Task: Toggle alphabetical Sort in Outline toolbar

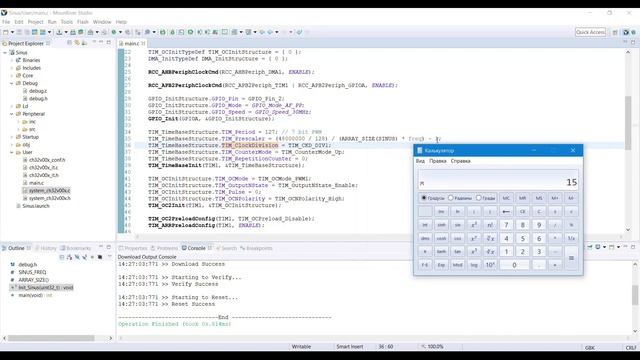Action: (x=69, y=257)
